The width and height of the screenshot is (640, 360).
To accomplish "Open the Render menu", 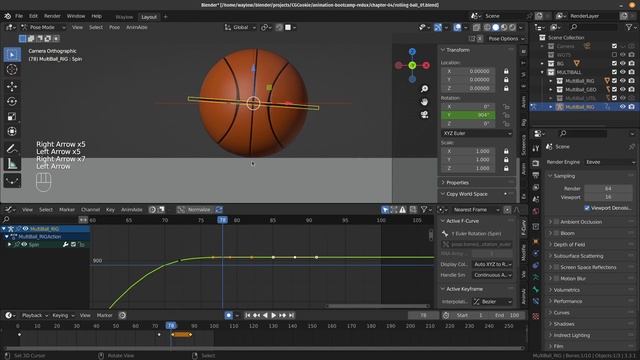I will pyautogui.click(x=52, y=16).
